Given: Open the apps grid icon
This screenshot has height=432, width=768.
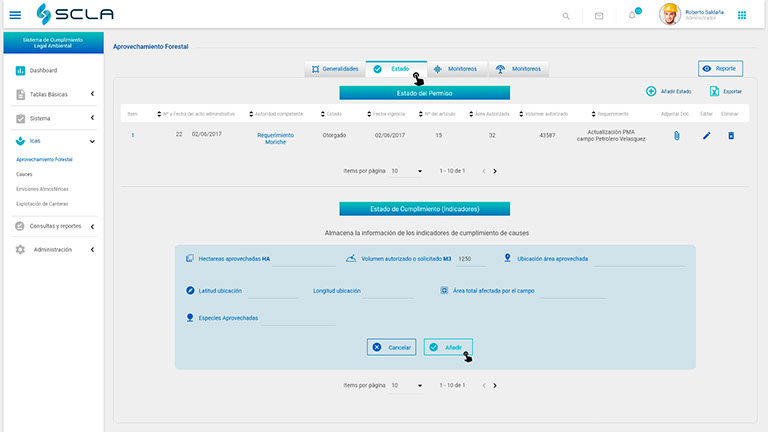Looking at the screenshot, I should pos(741,15).
